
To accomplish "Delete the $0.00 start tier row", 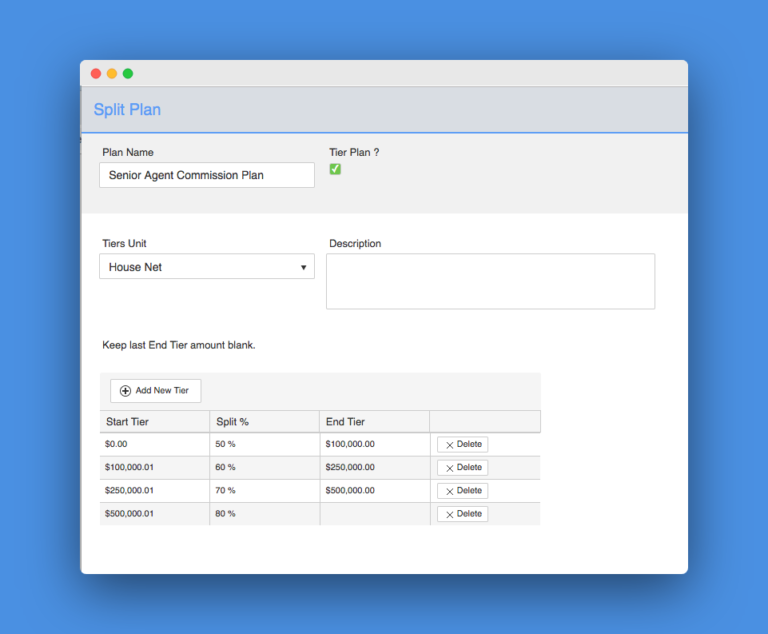I will [x=462, y=444].
